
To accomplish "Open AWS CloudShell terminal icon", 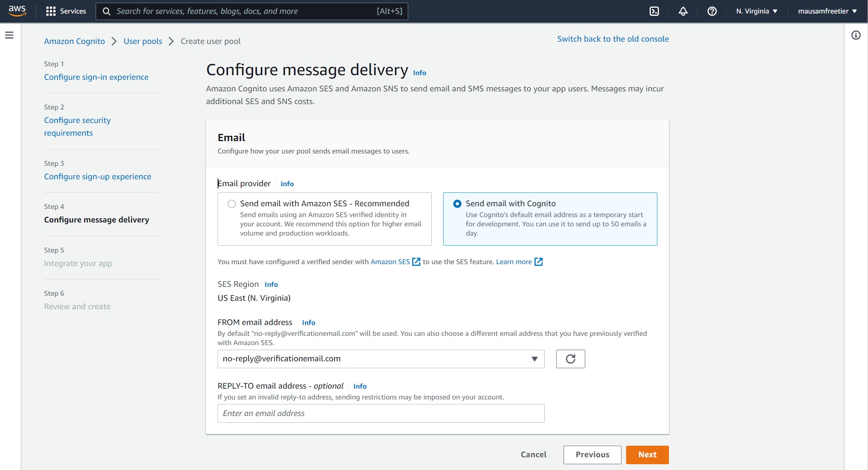I will click(654, 11).
